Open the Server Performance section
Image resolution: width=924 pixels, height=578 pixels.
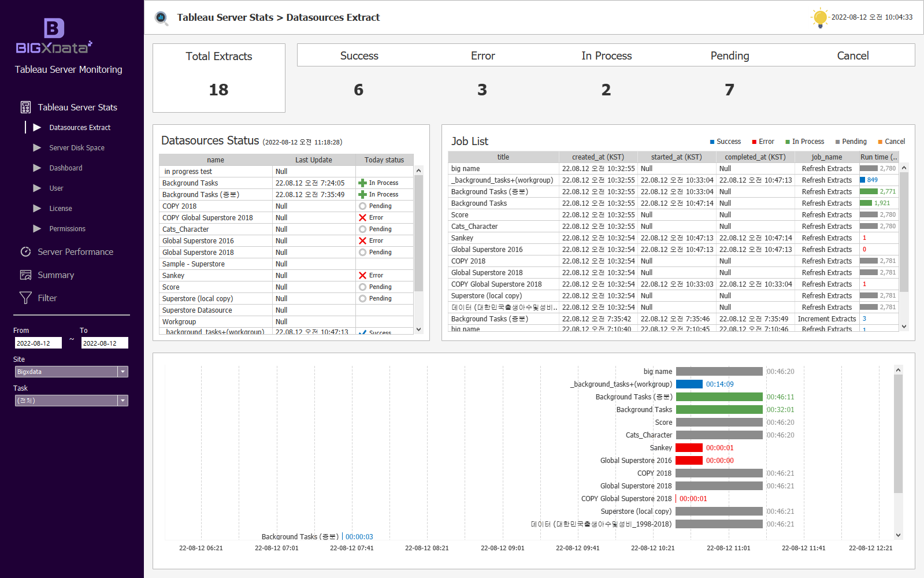pos(76,252)
